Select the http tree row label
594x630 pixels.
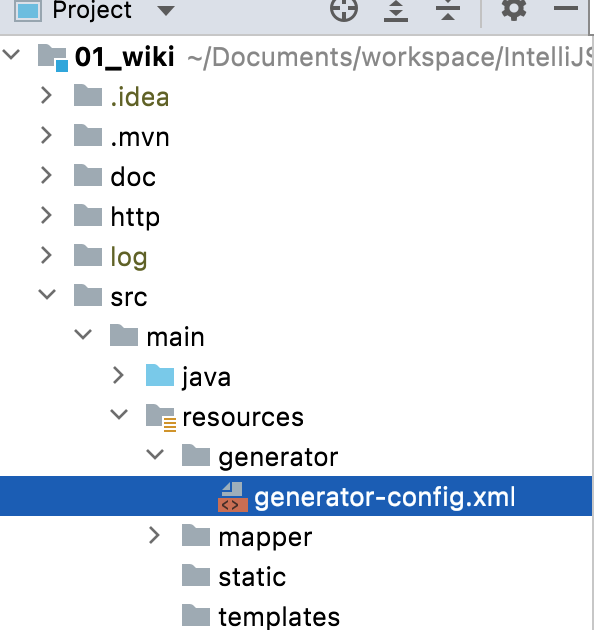tap(135, 217)
